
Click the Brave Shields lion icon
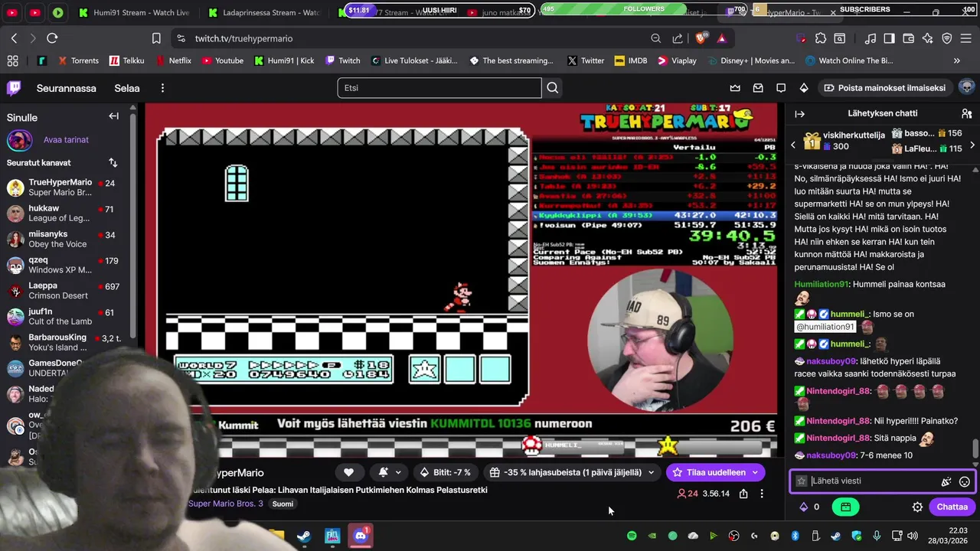(701, 38)
